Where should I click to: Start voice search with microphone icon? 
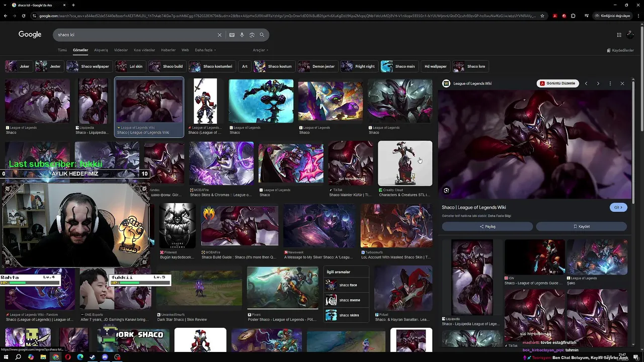point(242,35)
